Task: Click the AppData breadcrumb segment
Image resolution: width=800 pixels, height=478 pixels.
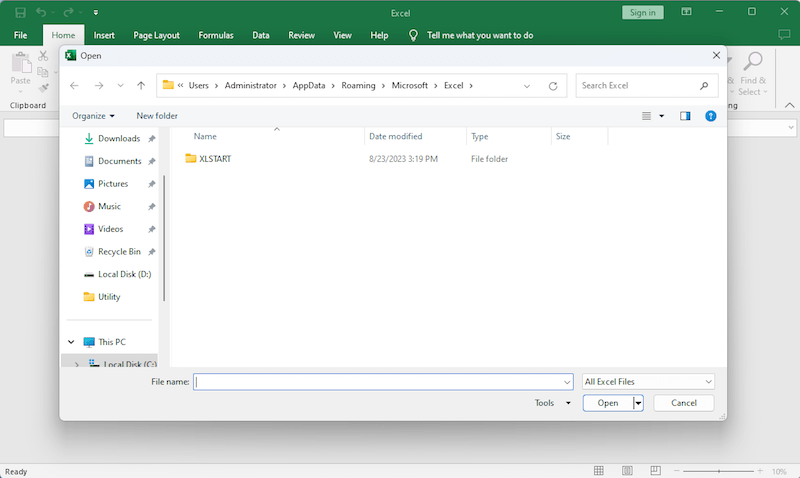Action: click(309, 85)
